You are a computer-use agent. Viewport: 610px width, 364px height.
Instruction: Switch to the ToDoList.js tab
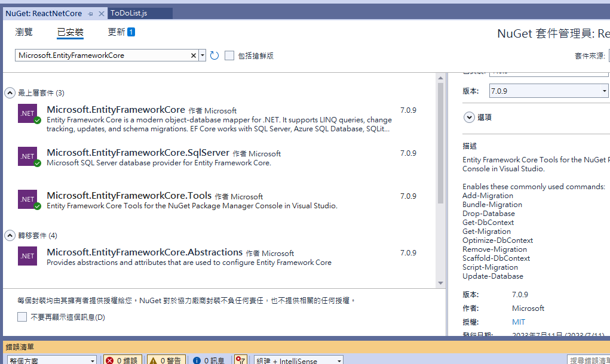(x=129, y=13)
